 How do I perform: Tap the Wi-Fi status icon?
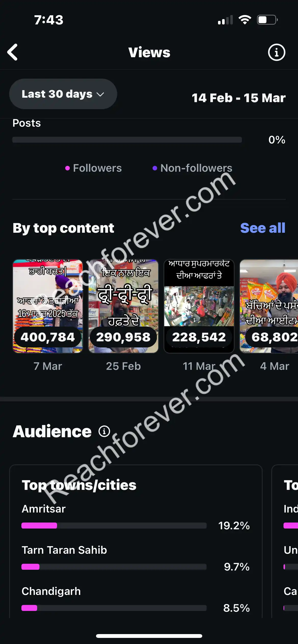(245, 20)
